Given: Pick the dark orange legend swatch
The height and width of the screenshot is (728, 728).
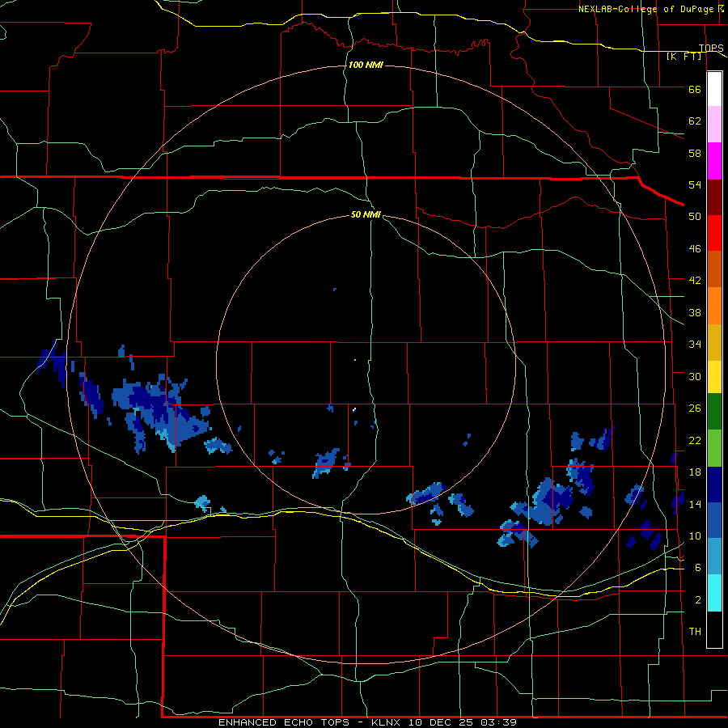Looking at the screenshot, I should tap(714, 269).
